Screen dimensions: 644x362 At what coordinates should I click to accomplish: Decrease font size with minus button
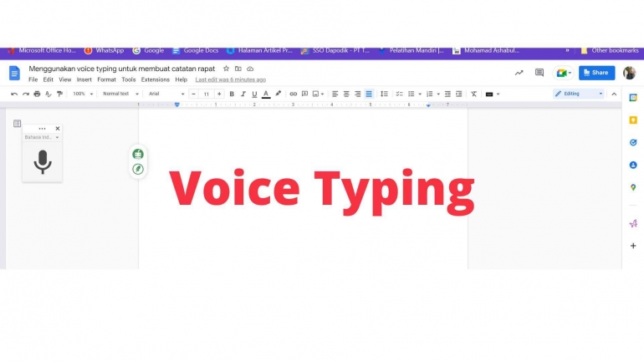193,94
